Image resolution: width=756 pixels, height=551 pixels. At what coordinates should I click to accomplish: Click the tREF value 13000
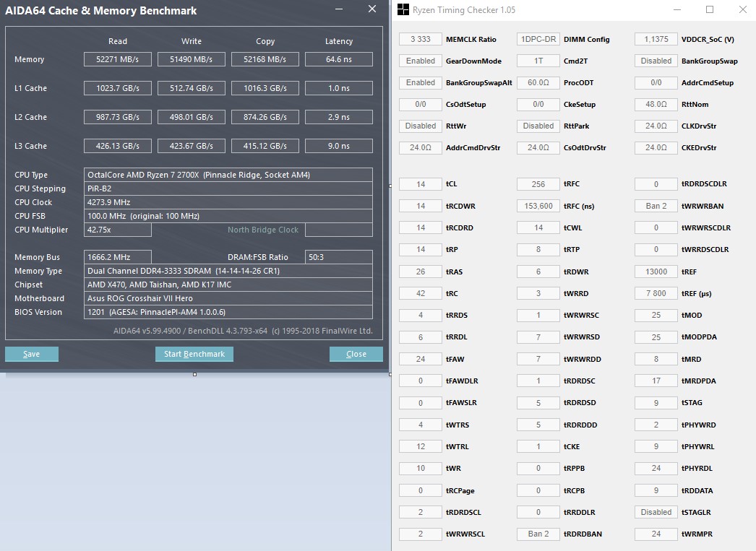[656, 272]
